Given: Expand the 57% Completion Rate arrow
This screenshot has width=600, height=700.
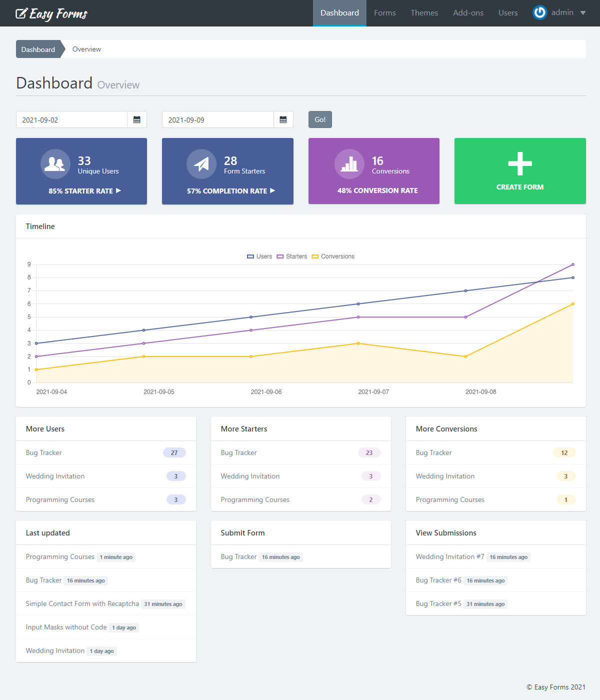Looking at the screenshot, I should pos(272,190).
